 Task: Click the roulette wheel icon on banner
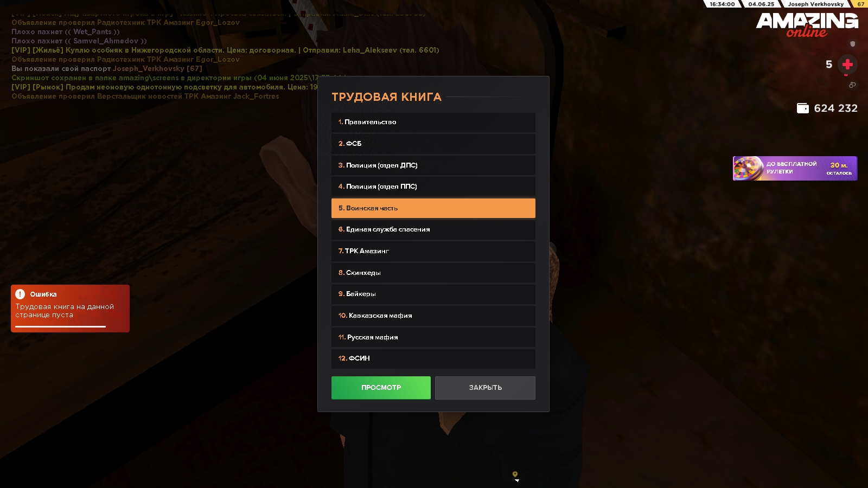(748, 169)
